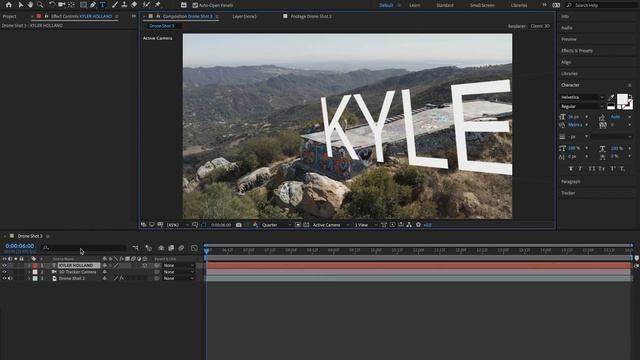
Task: Expand the KYLER HOLLAND layer properties
Action: coord(29,265)
